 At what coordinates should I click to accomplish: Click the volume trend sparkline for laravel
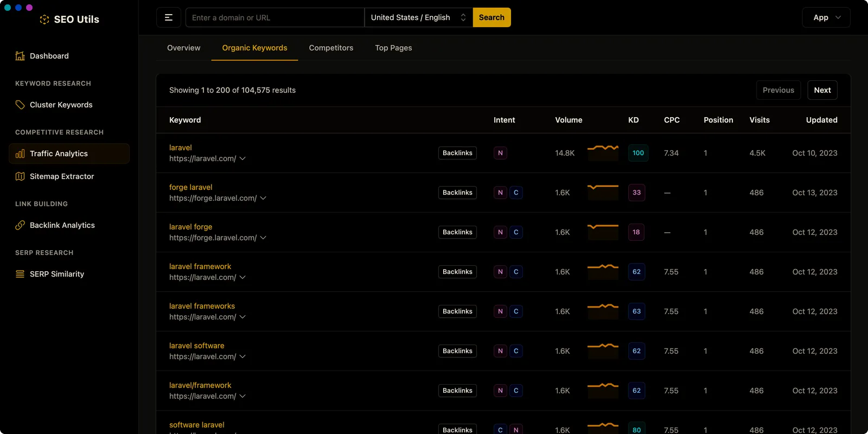pyautogui.click(x=603, y=152)
